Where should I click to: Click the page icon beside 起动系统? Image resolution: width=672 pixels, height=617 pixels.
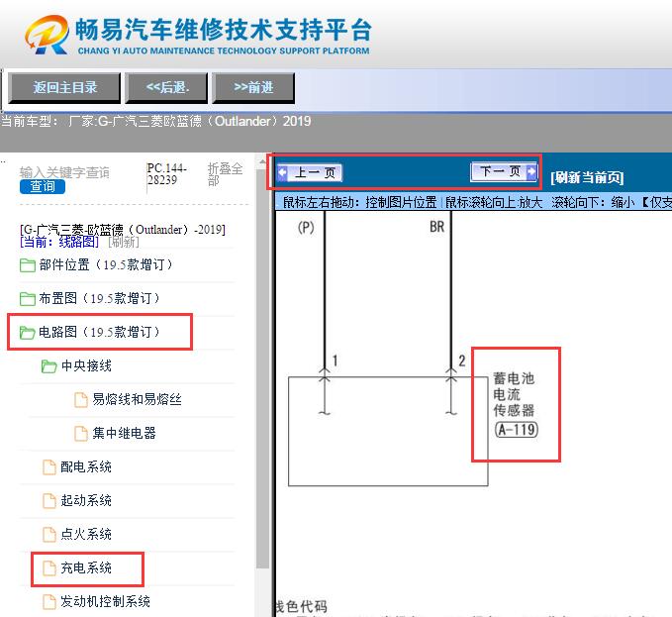coord(49,500)
